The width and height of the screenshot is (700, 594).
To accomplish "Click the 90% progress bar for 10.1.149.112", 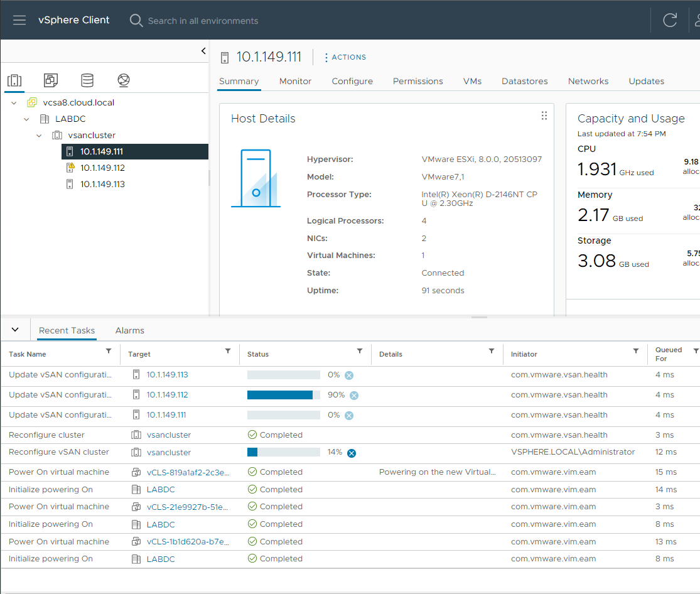I will click(281, 395).
